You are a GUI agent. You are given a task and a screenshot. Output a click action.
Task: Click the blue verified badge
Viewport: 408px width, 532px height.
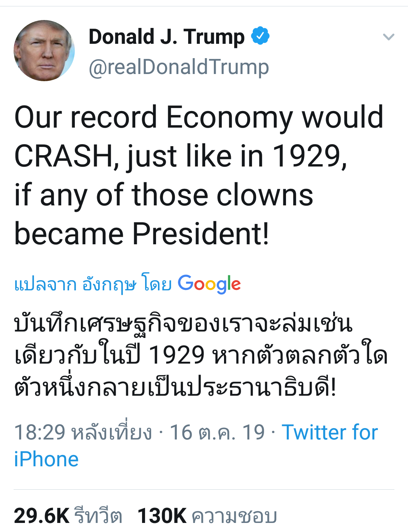(x=260, y=36)
